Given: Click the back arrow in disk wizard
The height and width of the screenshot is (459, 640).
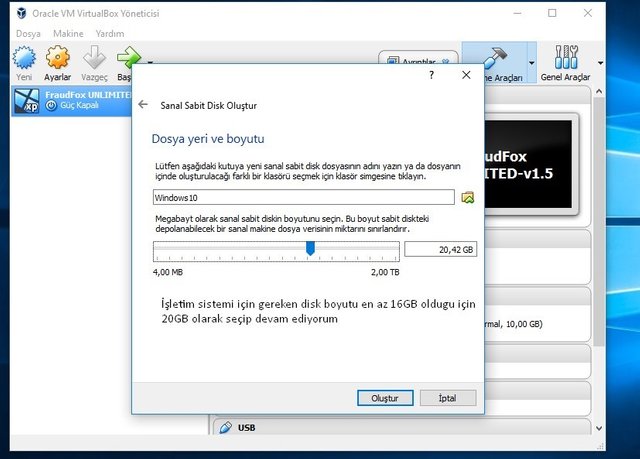Looking at the screenshot, I should tap(143, 104).
